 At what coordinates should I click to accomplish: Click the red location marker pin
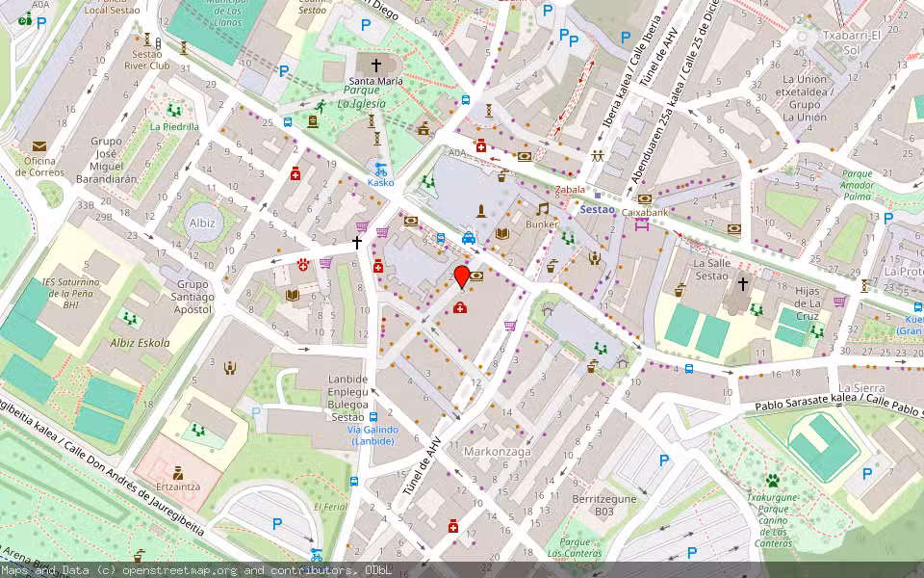[x=461, y=276]
